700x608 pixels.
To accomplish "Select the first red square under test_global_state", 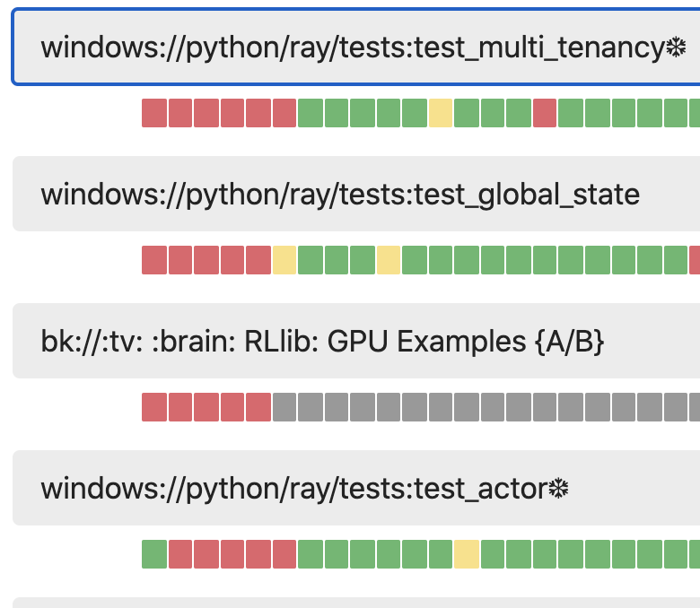I will click(x=154, y=260).
